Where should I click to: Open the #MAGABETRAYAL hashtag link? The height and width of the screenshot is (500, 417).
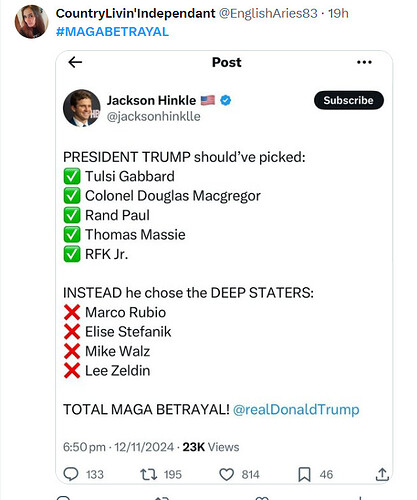tap(112, 32)
